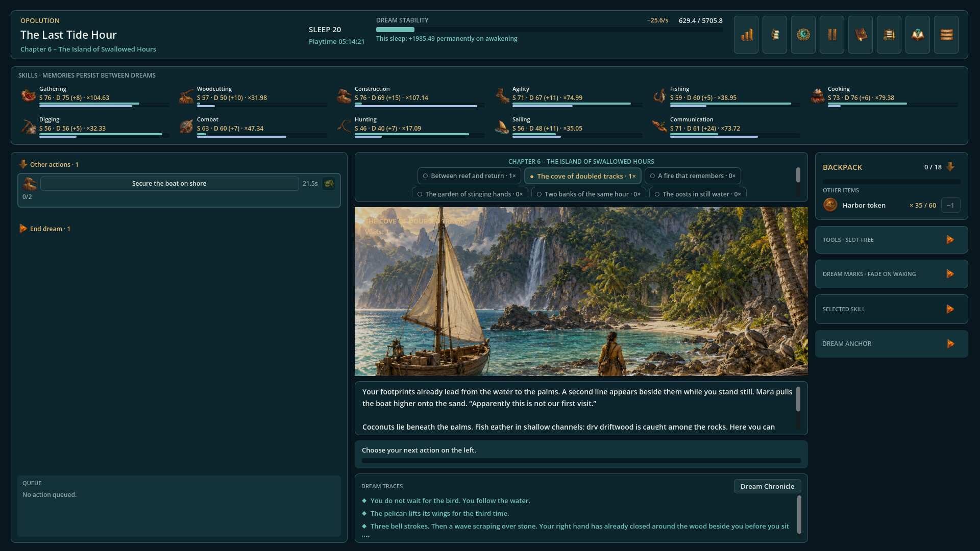The width and height of the screenshot is (980, 551).
Task: Expand the Dream Marks panel
Action: click(x=950, y=274)
